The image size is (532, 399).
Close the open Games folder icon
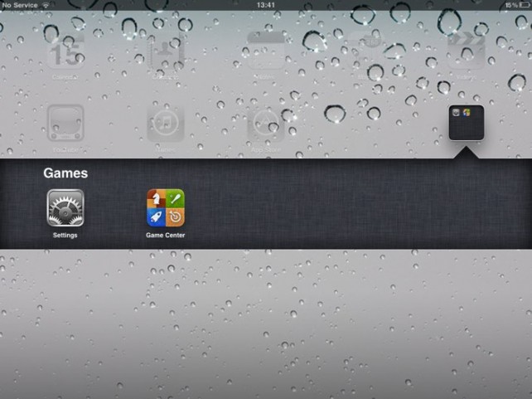point(467,123)
